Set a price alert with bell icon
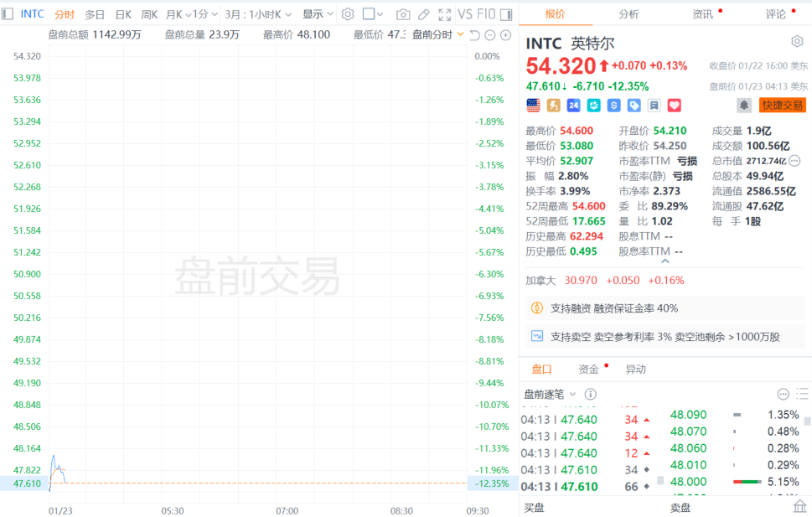The width and height of the screenshot is (812, 517). 743,106
